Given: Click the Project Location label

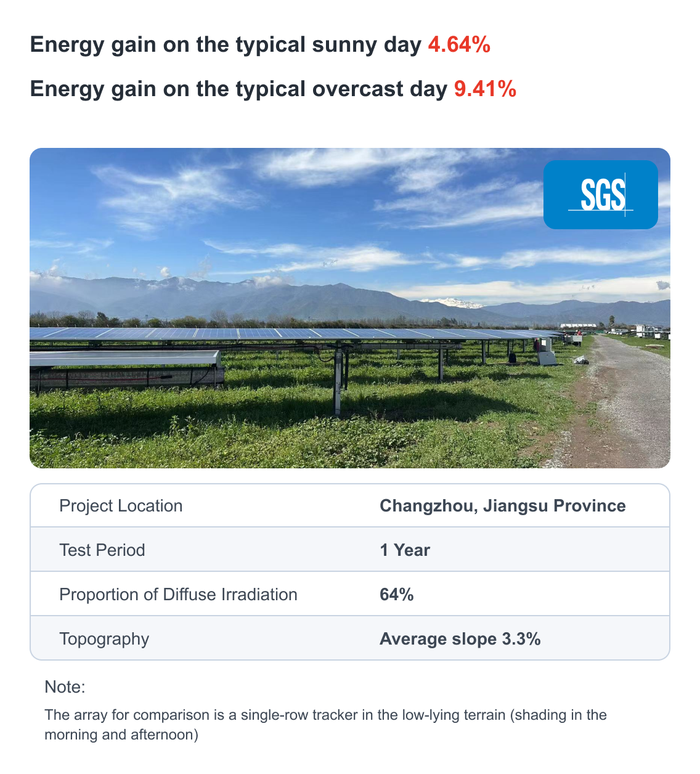Looking at the screenshot, I should 121,506.
